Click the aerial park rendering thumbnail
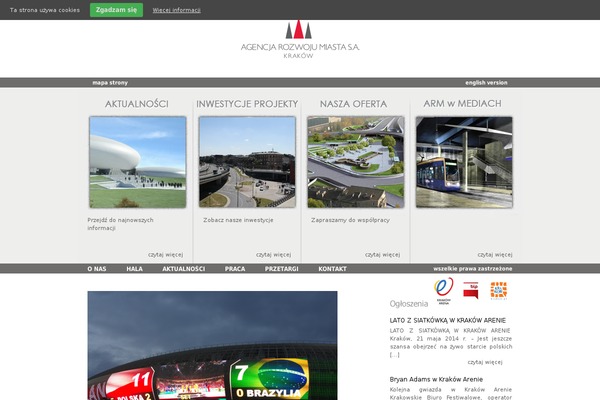600x400 pixels. click(x=355, y=162)
